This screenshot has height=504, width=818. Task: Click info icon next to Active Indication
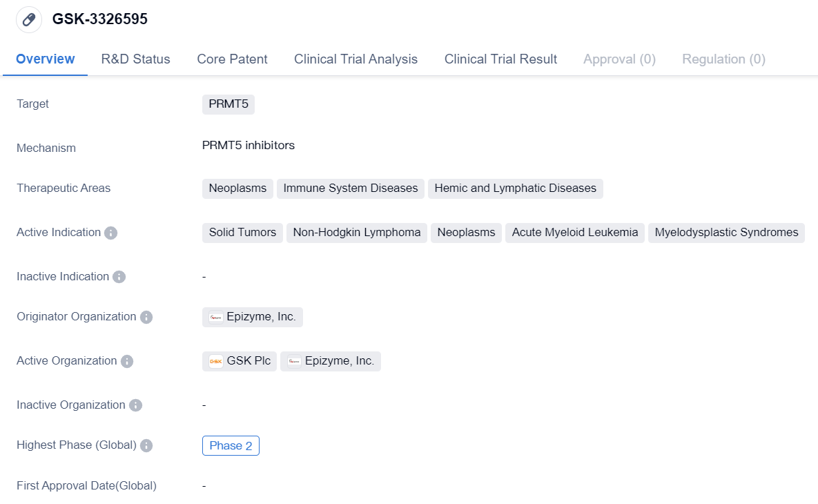point(110,233)
